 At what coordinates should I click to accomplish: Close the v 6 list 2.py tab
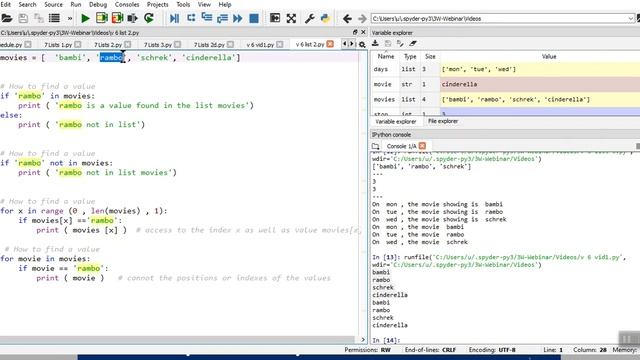(x=330, y=44)
